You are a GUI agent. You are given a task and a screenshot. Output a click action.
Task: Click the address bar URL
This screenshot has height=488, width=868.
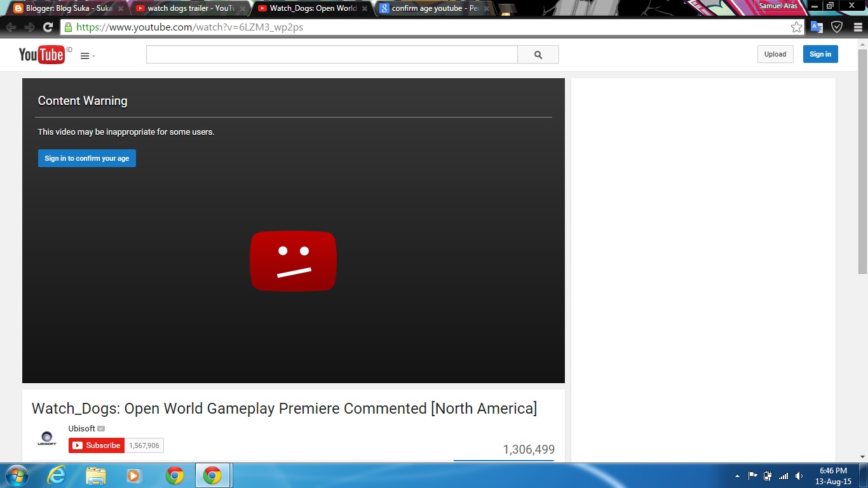tap(189, 27)
